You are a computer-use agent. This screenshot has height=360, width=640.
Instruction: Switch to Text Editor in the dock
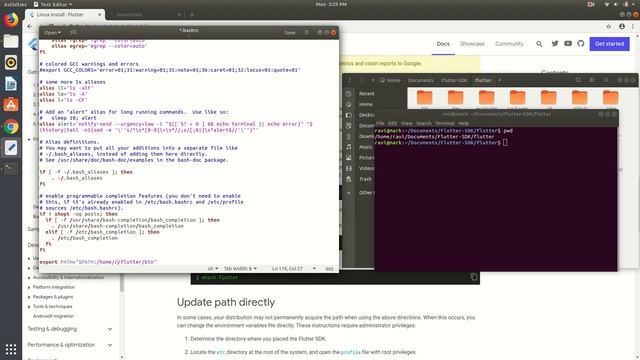[x=11, y=148]
